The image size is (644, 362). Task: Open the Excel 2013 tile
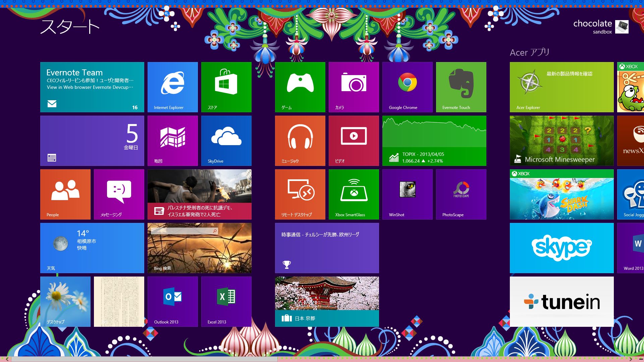[x=226, y=301]
